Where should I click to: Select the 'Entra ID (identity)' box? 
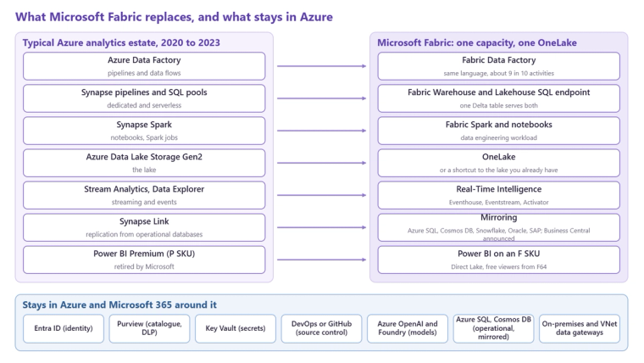coord(64,328)
